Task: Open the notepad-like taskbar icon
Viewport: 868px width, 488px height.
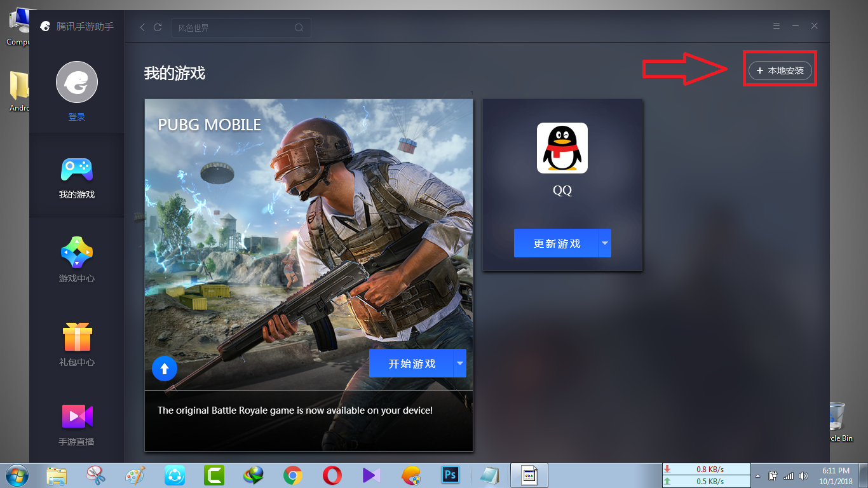Action: [x=490, y=475]
